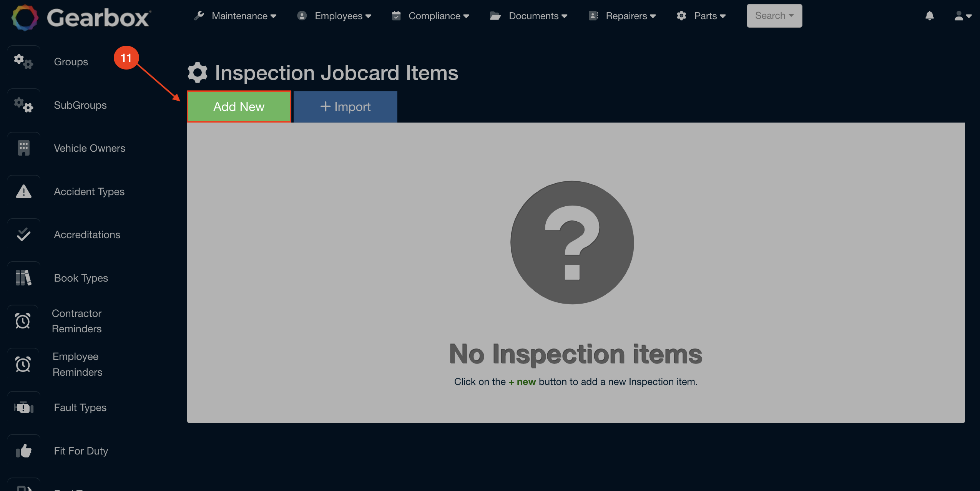
Task: Click the Add New button
Action: point(239,106)
